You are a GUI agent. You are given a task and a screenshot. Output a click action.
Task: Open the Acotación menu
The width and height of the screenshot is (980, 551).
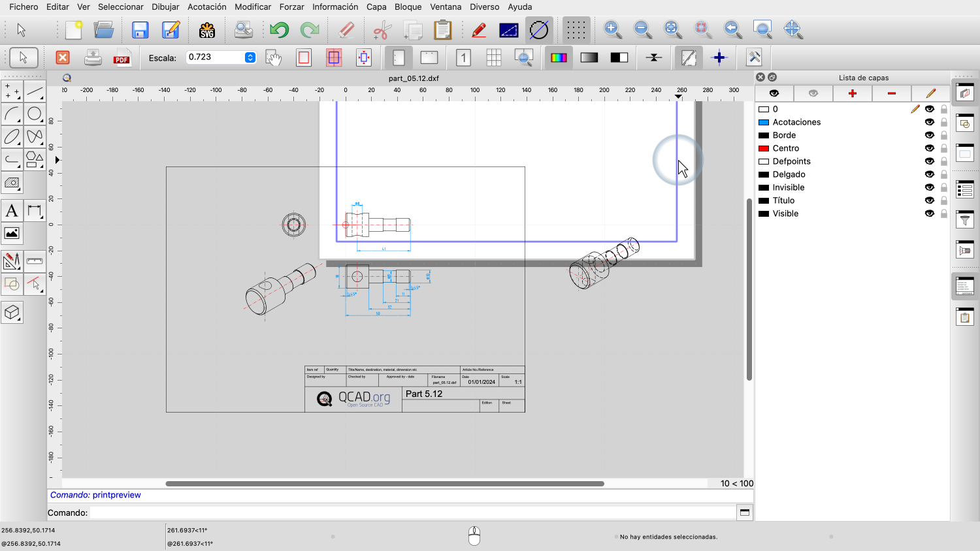[x=206, y=7]
